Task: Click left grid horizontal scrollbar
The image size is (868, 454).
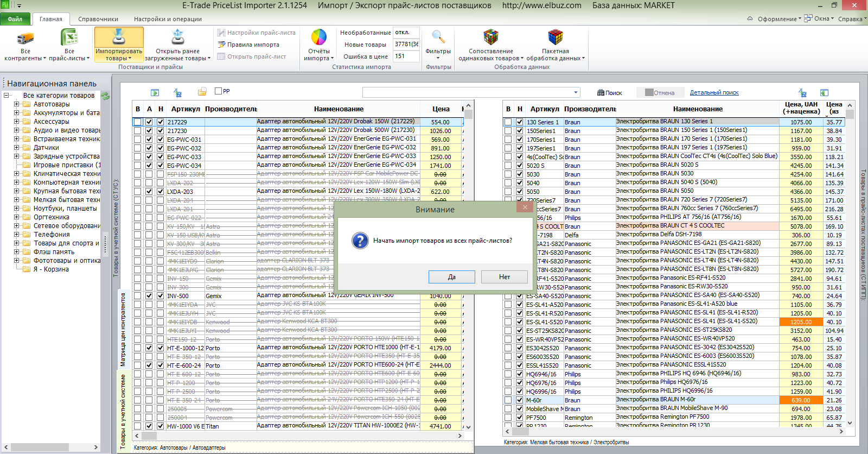Action: pos(298,436)
